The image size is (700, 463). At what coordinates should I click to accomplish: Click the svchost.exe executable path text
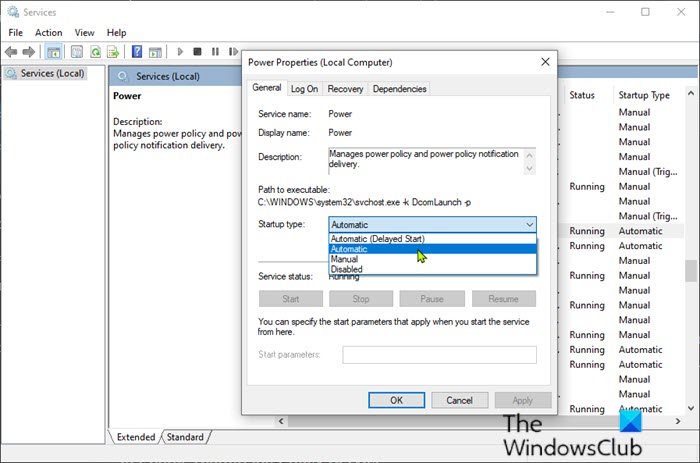[364, 202]
